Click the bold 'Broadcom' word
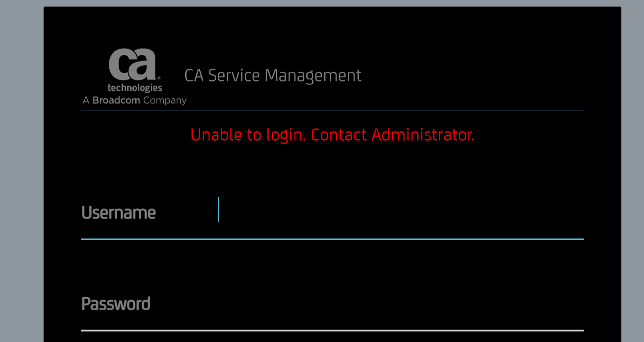Image resolution: width=644 pixels, height=342 pixels. 116,100
